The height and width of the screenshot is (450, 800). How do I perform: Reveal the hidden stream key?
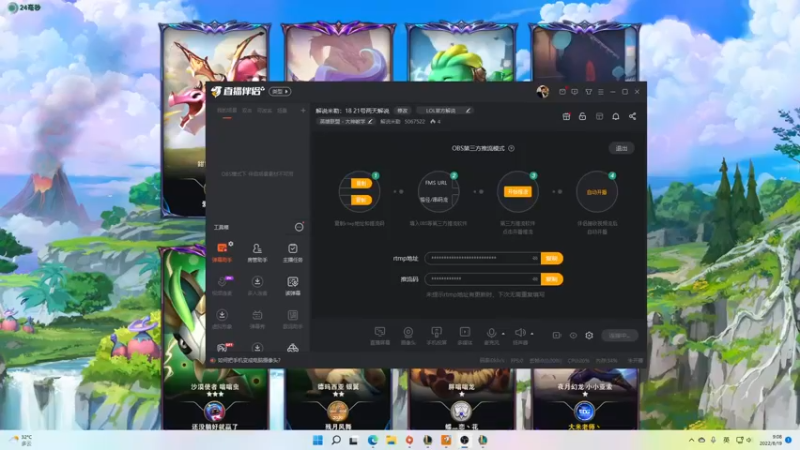tap(535, 279)
